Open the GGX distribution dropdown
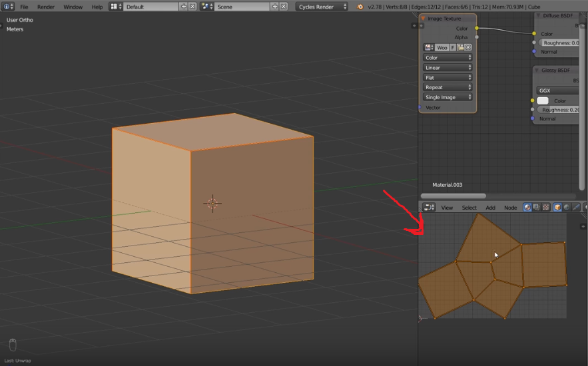This screenshot has height=366, width=588. [x=557, y=91]
